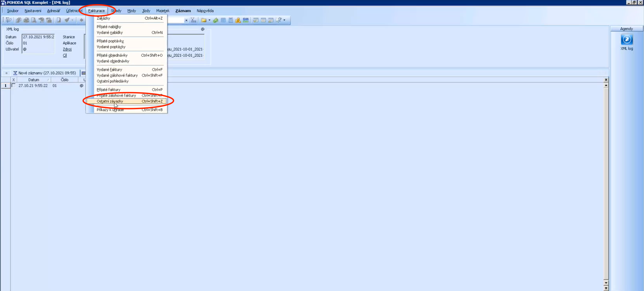The image size is (644, 291).
Task: Select Vydané faktury menu entry
Action: tap(126, 70)
